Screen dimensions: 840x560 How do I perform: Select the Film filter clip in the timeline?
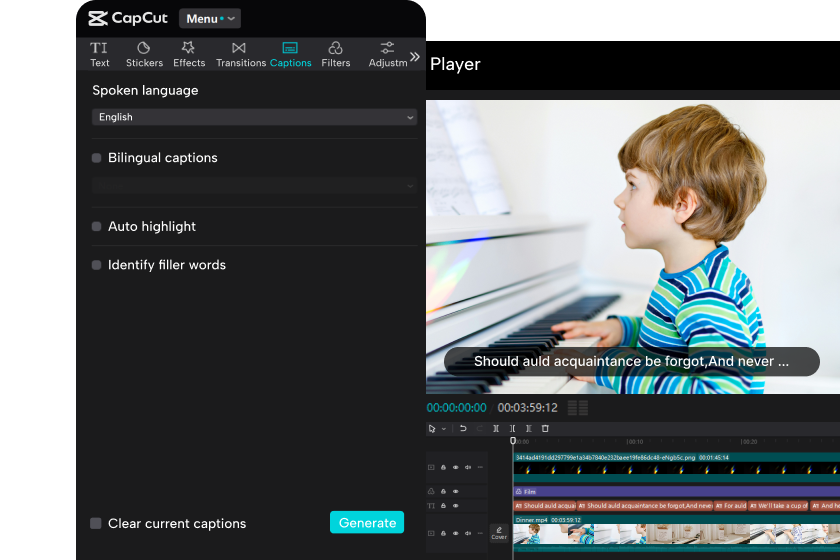677,491
